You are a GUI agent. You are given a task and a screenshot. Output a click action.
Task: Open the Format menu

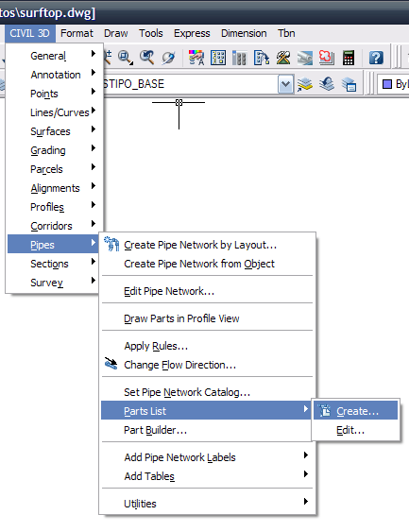(x=77, y=33)
